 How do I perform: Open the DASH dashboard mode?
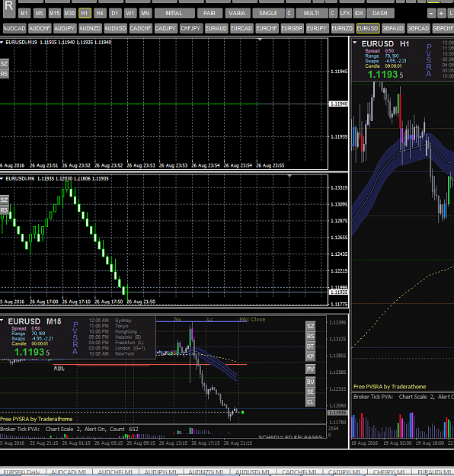coord(380,14)
